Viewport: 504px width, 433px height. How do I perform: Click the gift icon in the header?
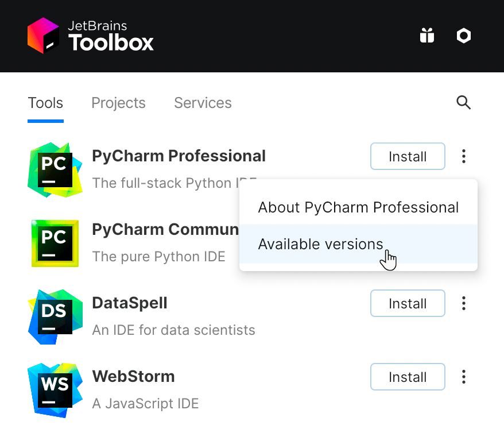click(427, 36)
